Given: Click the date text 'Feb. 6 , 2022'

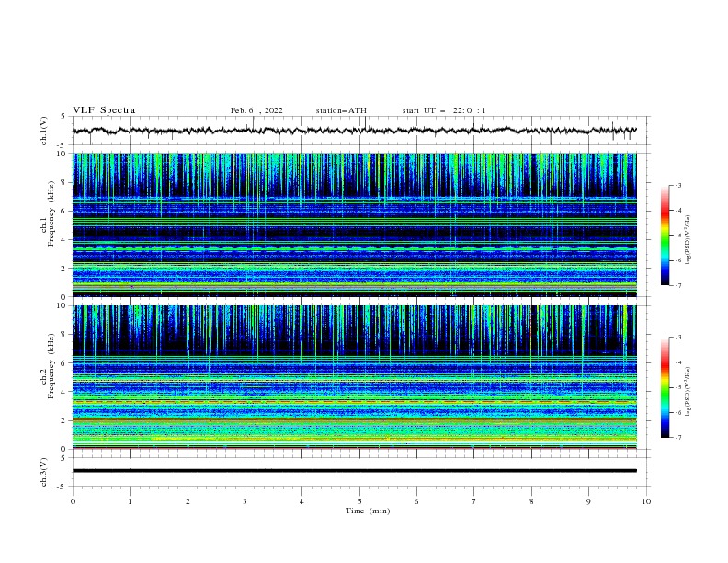Looking at the screenshot, I should coord(256,110).
